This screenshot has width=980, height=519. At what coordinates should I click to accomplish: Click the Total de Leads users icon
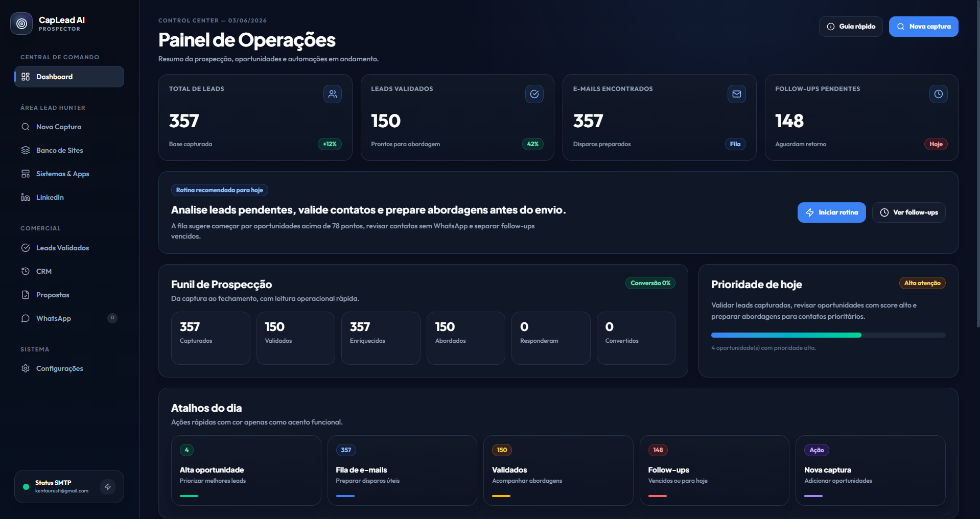point(333,94)
